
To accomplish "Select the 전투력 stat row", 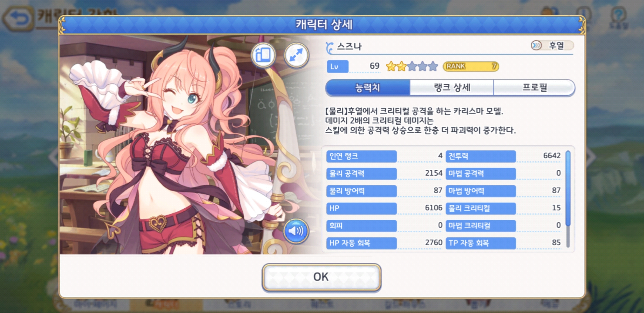I will point(504,156).
